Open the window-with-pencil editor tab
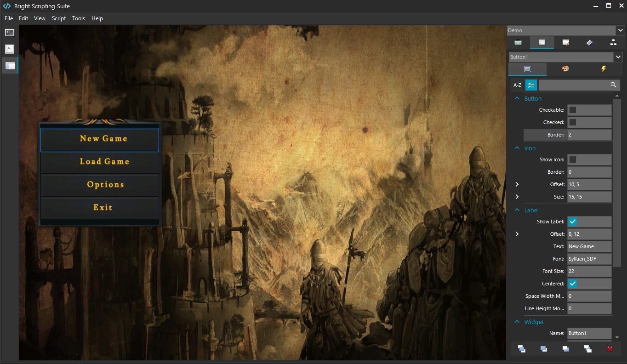This screenshot has width=627, height=364. point(566,42)
